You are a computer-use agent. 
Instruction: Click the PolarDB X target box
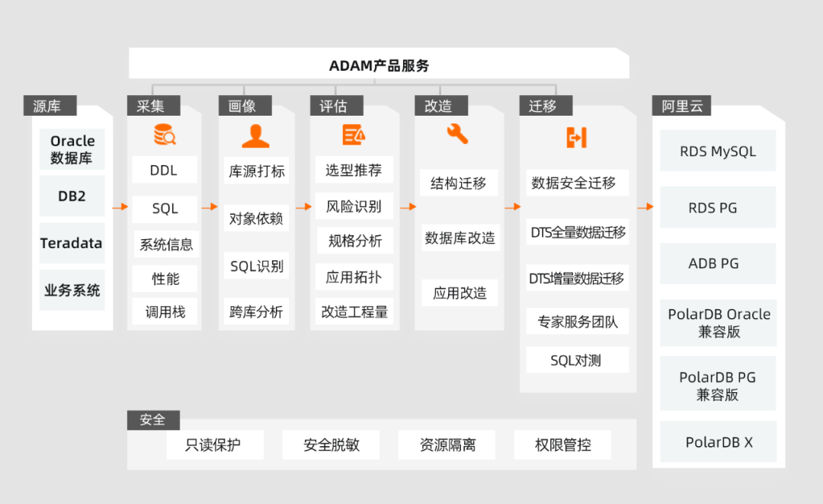coord(718,442)
